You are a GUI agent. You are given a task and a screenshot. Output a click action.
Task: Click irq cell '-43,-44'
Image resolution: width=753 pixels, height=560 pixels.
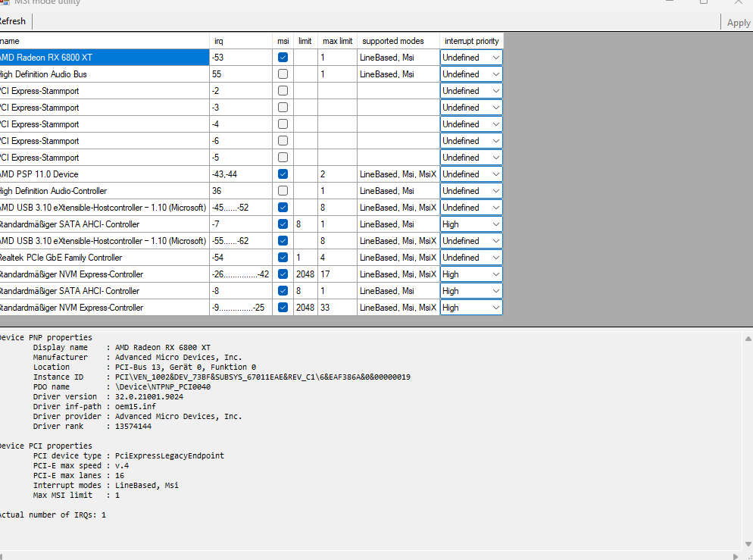click(241, 174)
